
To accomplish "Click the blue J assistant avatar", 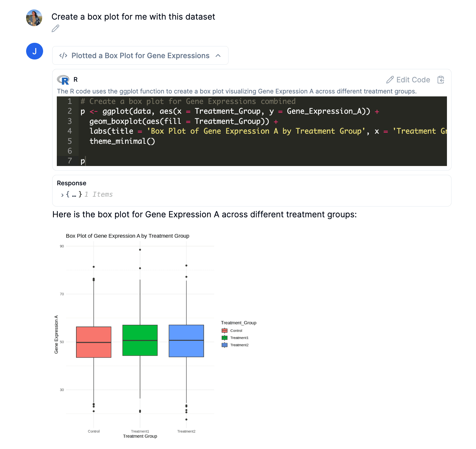I will (35, 51).
